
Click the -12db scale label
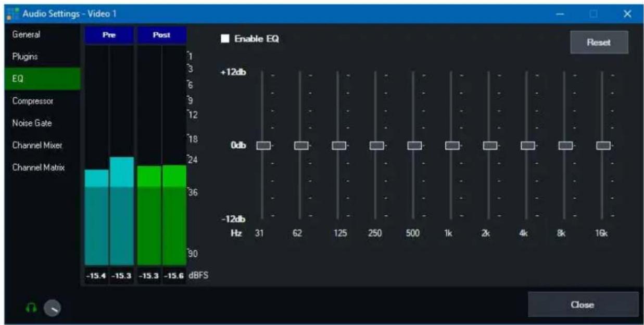(x=234, y=219)
